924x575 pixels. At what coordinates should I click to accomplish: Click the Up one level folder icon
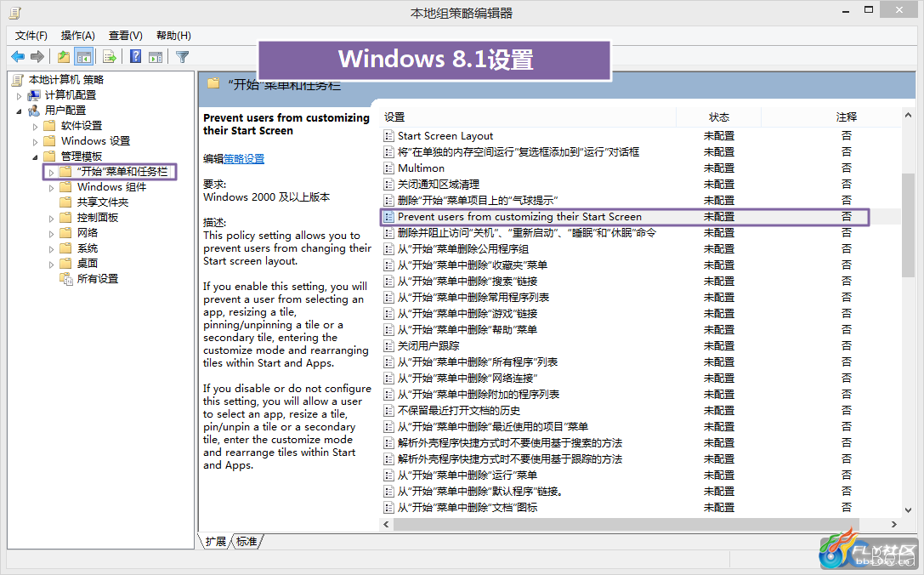click(63, 57)
